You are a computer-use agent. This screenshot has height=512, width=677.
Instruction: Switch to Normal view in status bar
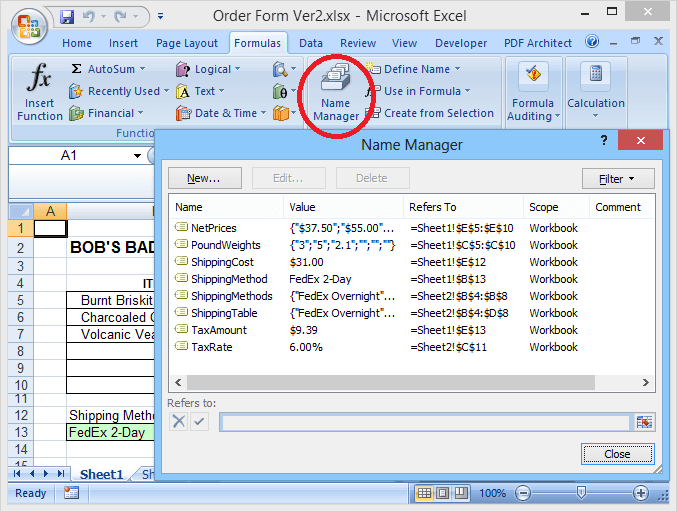tap(425, 493)
